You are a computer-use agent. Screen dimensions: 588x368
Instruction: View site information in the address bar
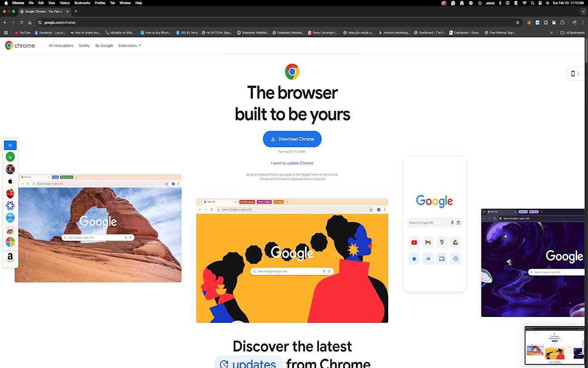[x=40, y=23]
